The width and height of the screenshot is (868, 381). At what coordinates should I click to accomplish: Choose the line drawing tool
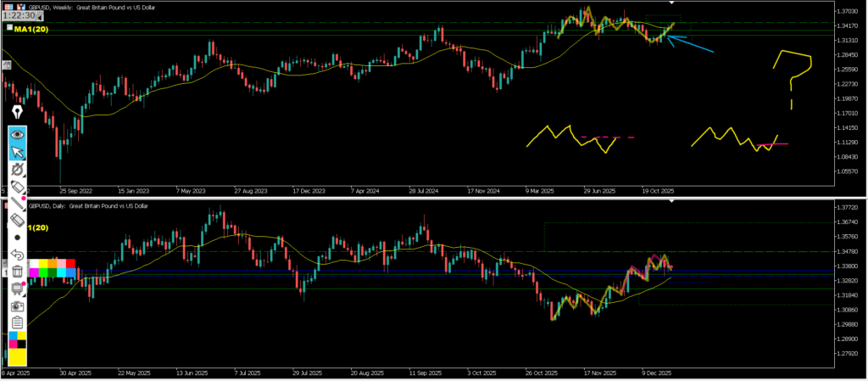pos(17,203)
